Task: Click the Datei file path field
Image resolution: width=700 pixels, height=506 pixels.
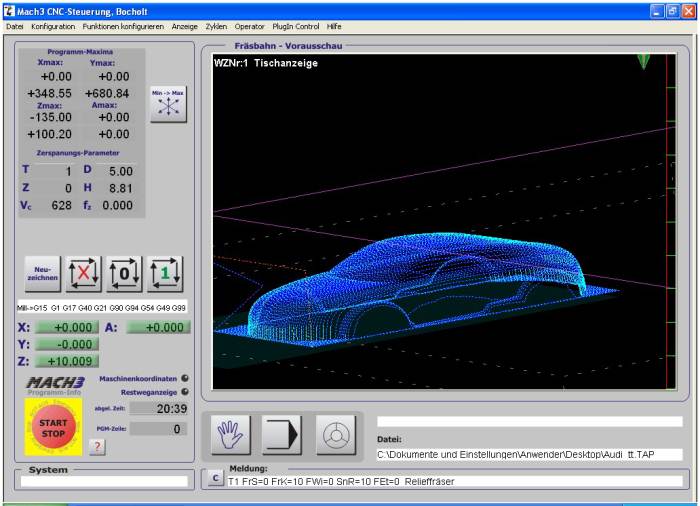Action: pyautogui.click(x=529, y=454)
